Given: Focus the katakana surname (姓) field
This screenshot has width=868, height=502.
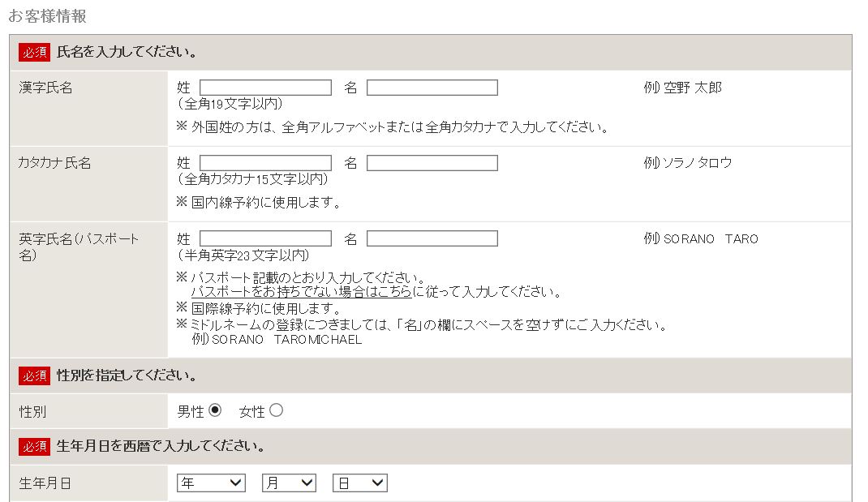Looking at the screenshot, I should click(x=265, y=163).
